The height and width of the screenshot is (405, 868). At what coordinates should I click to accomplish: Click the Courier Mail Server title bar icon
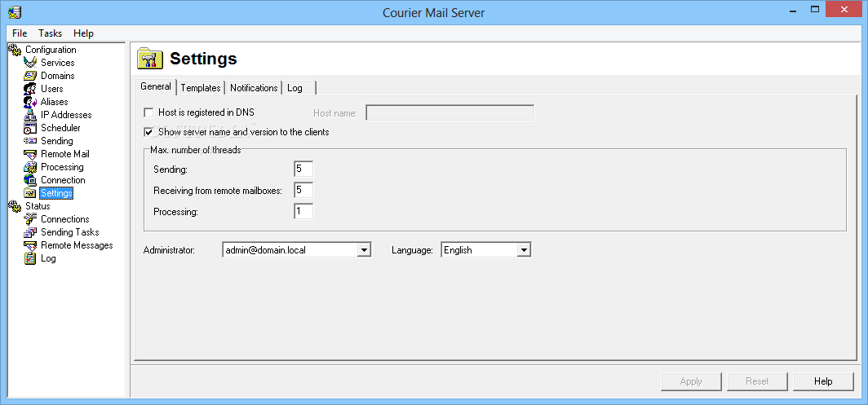[x=15, y=11]
